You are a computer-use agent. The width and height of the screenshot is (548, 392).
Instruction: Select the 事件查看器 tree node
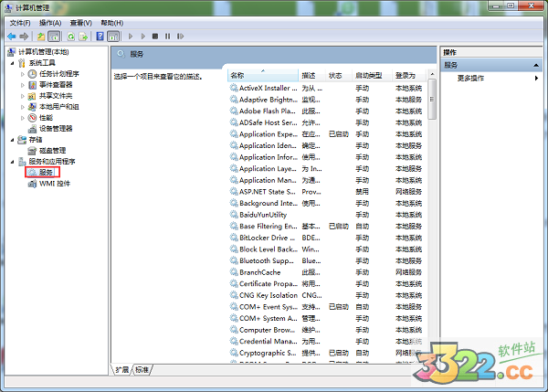pos(56,85)
